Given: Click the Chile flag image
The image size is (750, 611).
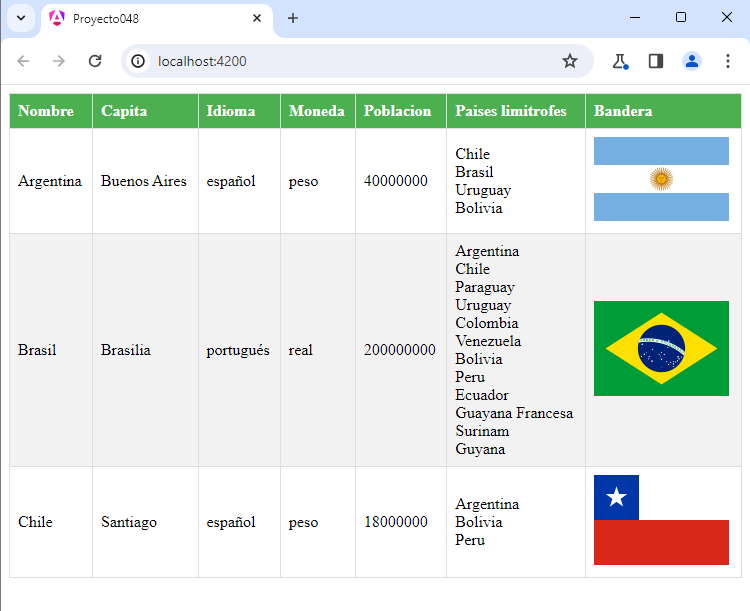Looking at the screenshot, I should [661, 520].
